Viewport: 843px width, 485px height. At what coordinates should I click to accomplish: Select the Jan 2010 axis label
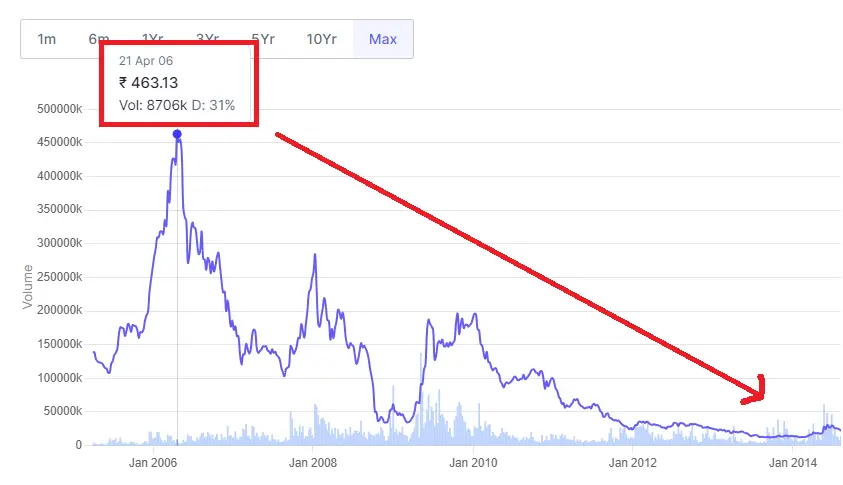(473, 463)
